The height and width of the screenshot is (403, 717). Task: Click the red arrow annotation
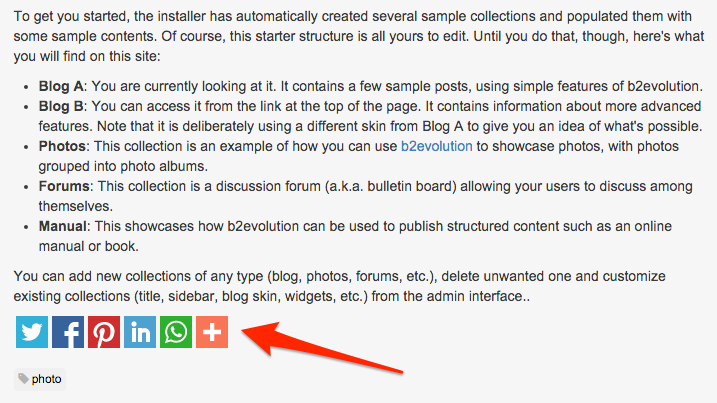(x=321, y=347)
